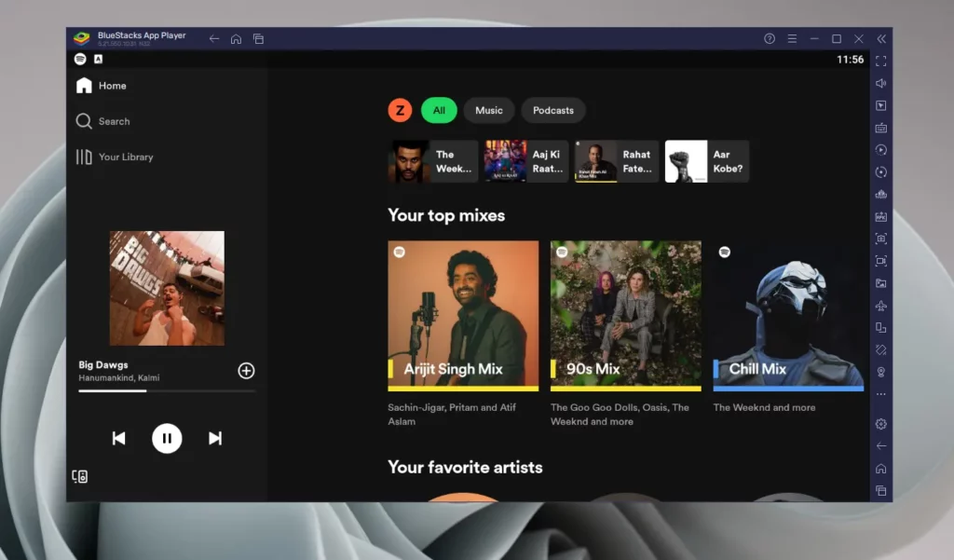Click the home icon in side toolbar

(x=881, y=468)
